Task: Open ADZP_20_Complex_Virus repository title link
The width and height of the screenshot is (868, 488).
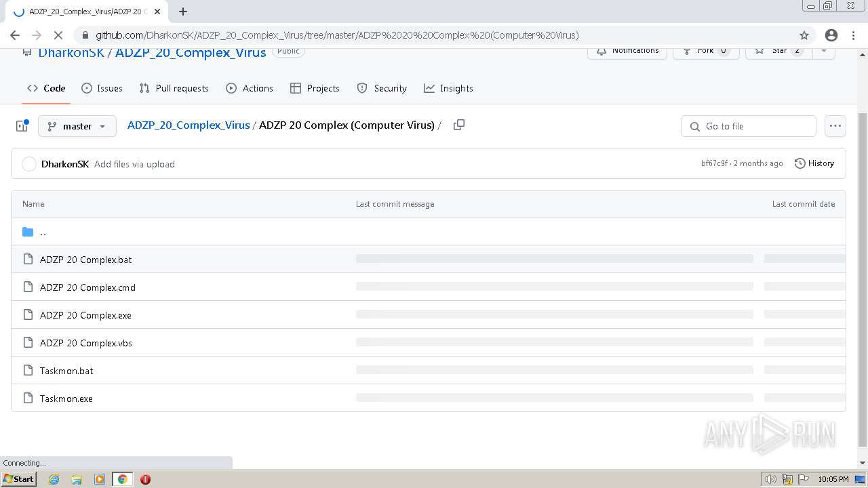Action: [191, 52]
